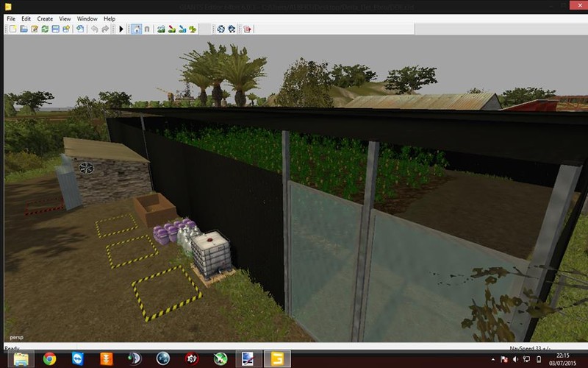Open the Window menu

click(87, 18)
